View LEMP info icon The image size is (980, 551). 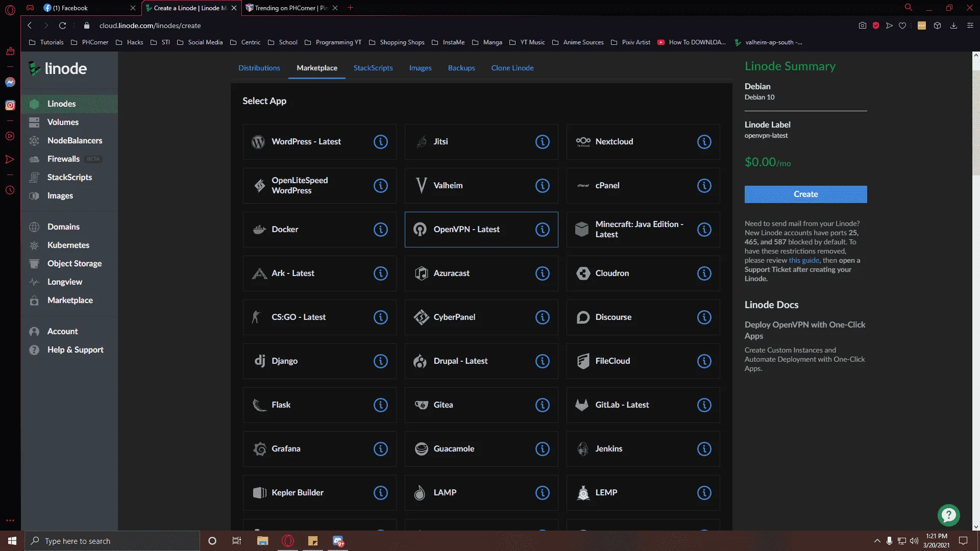704,493
